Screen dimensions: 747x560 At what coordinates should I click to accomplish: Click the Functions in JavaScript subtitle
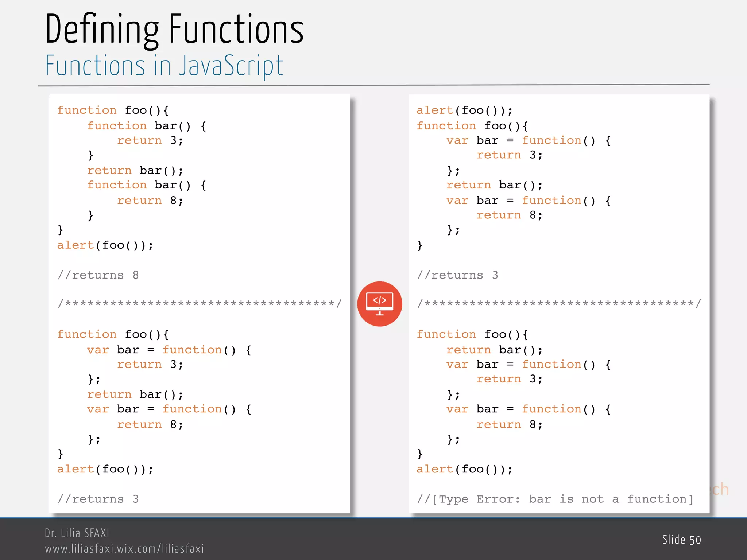tap(164, 66)
